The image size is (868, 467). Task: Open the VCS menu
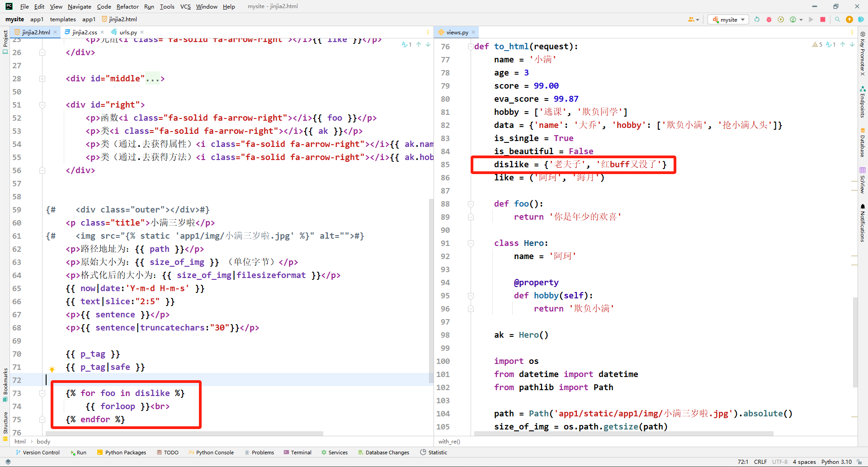pyautogui.click(x=185, y=6)
